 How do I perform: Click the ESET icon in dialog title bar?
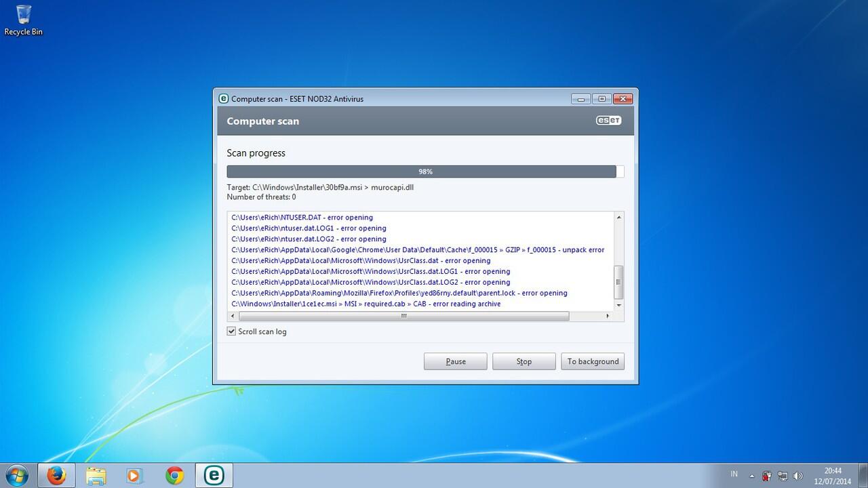click(223, 98)
